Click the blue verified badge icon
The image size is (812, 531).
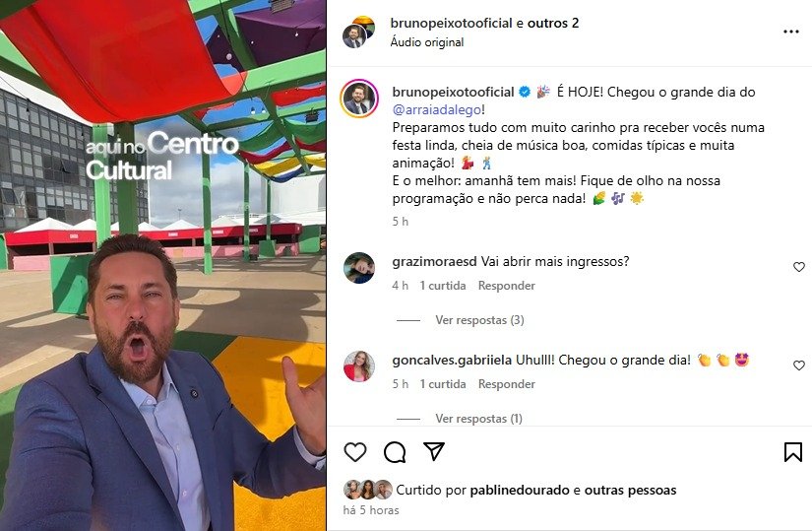[525, 93]
